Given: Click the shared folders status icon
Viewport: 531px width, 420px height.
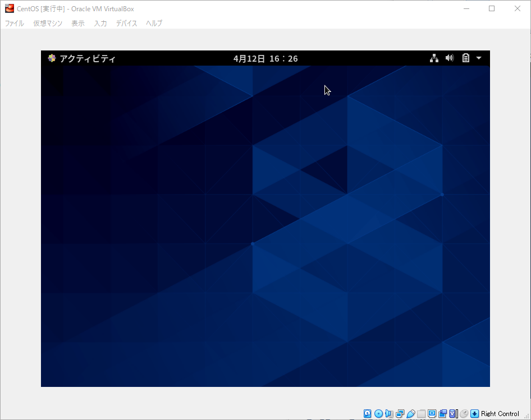Looking at the screenshot, I should pyautogui.click(x=422, y=414).
